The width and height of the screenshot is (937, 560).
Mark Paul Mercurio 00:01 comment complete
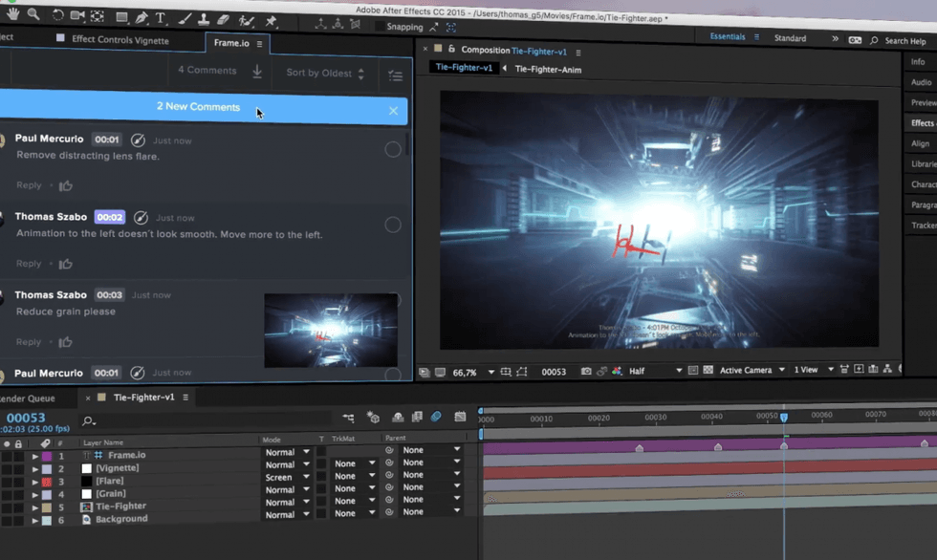[393, 149]
